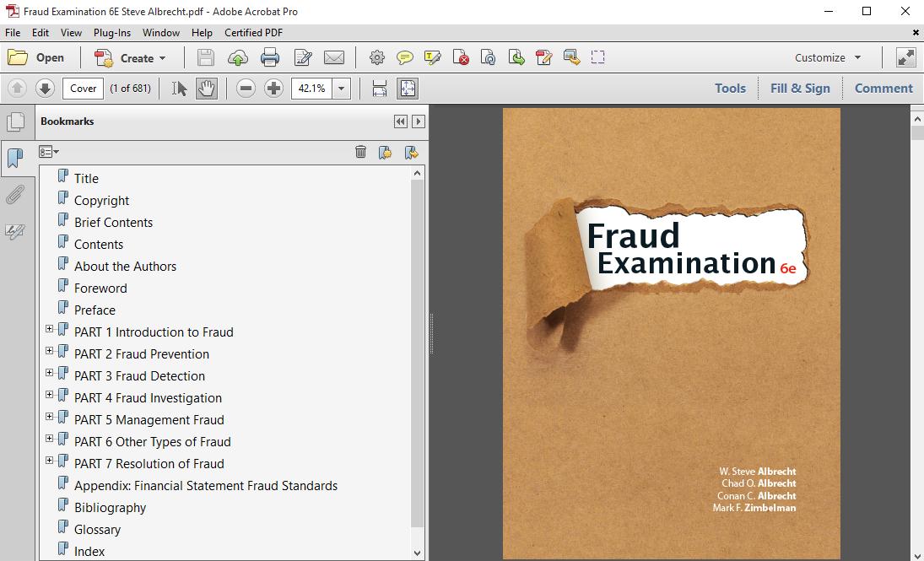Zoom out with minus button
Viewport: 924px width, 561px height.
click(246, 89)
